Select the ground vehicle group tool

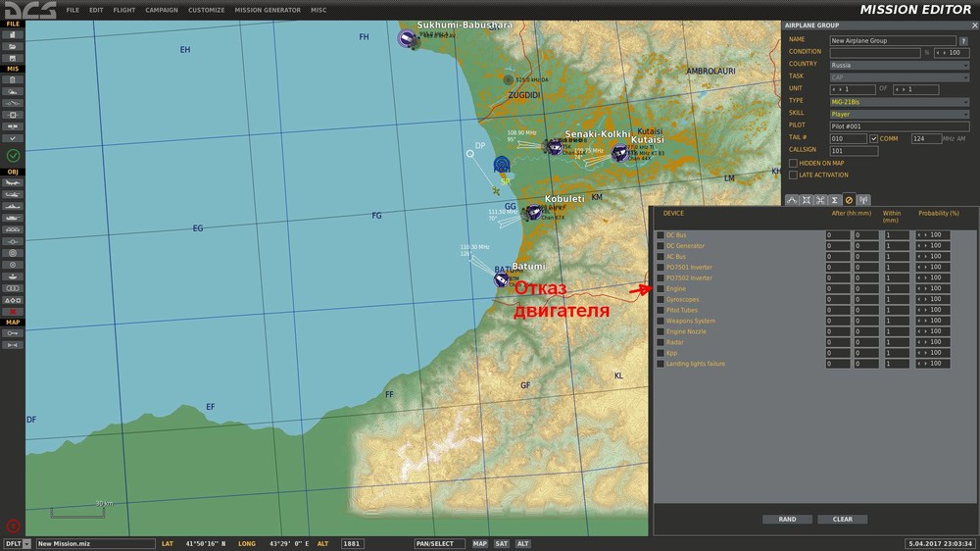[13, 218]
